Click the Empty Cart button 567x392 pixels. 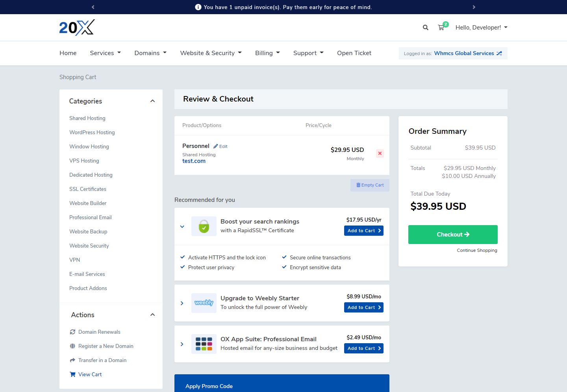[x=370, y=185]
